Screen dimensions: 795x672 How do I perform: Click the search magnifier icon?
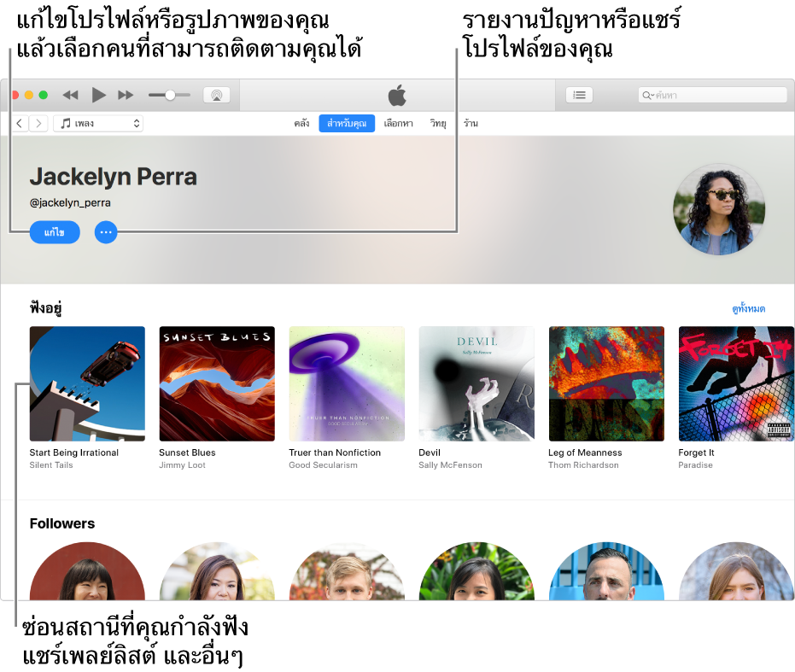[x=647, y=95]
